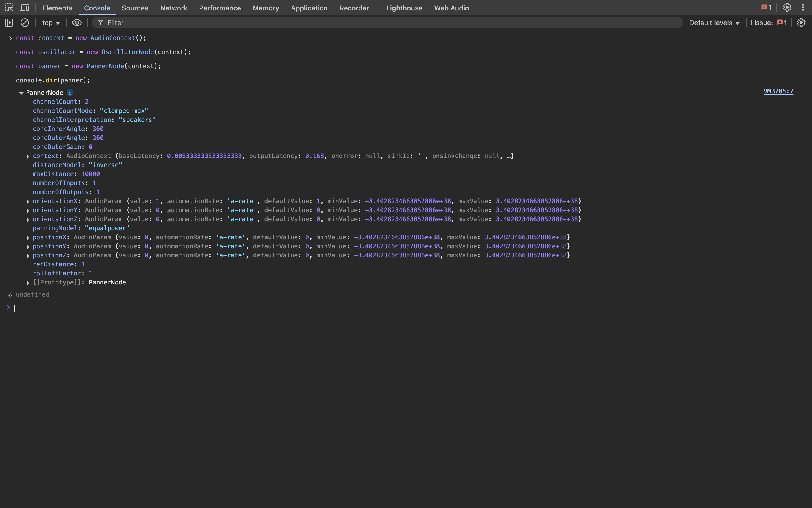Focus the console Filter input field

(x=388, y=23)
